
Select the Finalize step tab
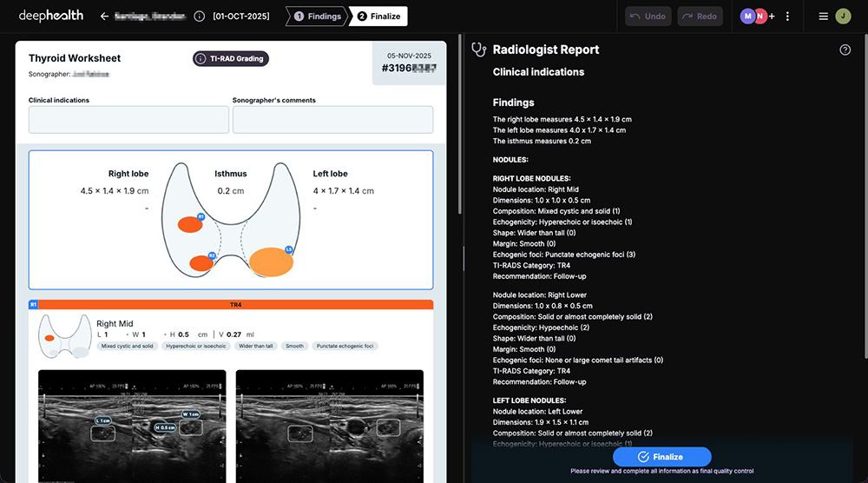(379, 16)
